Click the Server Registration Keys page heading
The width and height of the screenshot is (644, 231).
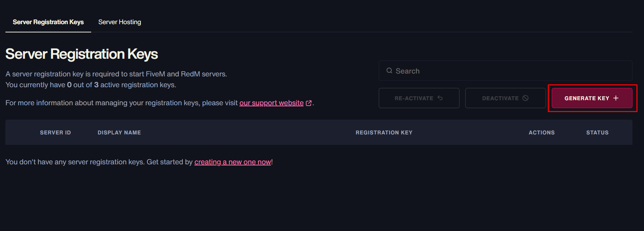[x=81, y=54]
